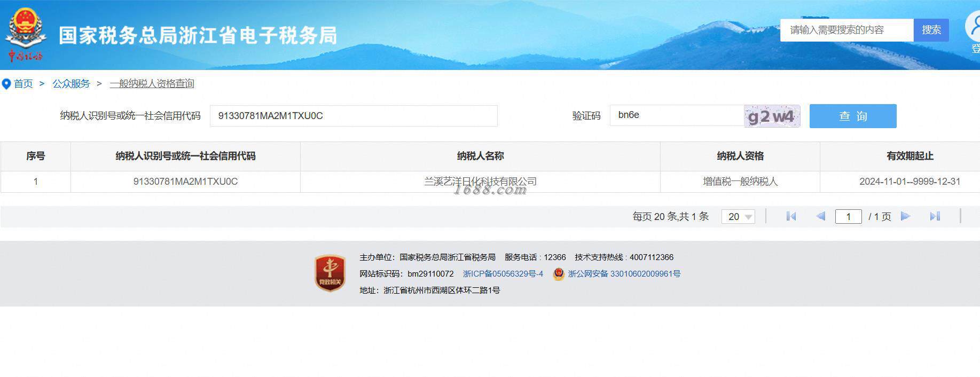Select 一般纳税人资格查询 breadcrumb link
This screenshot has width=980, height=377.
click(x=152, y=84)
